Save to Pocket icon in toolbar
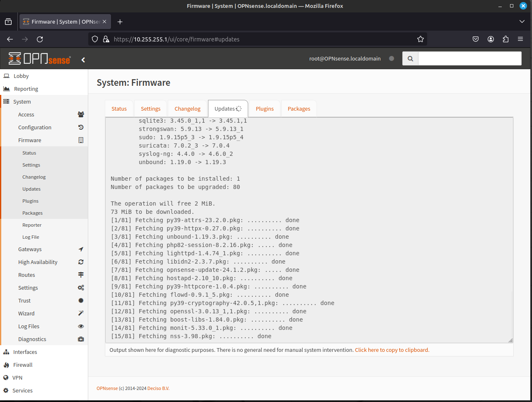The image size is (532, 402). 476,39
